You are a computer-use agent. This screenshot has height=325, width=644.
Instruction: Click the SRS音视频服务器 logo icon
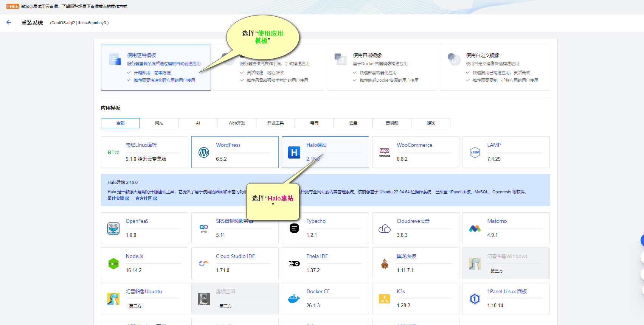(x=204, y=229)
